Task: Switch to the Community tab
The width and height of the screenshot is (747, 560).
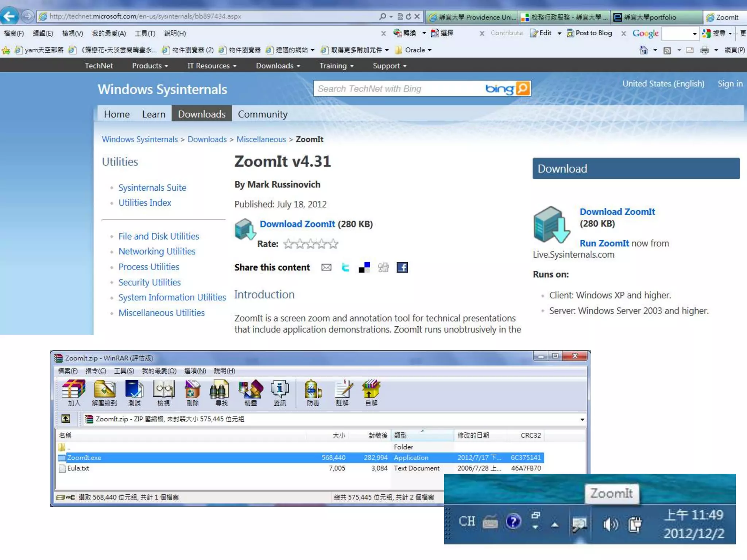Action: pyautogui.click(x=263, y=114)
